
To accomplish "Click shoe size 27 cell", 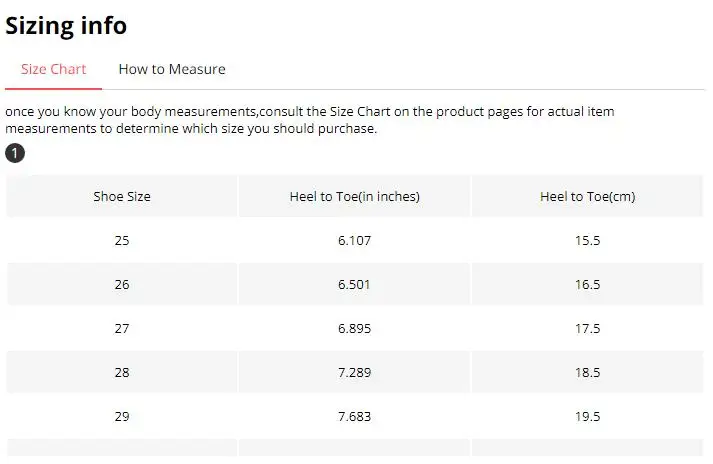I will 122,328.
